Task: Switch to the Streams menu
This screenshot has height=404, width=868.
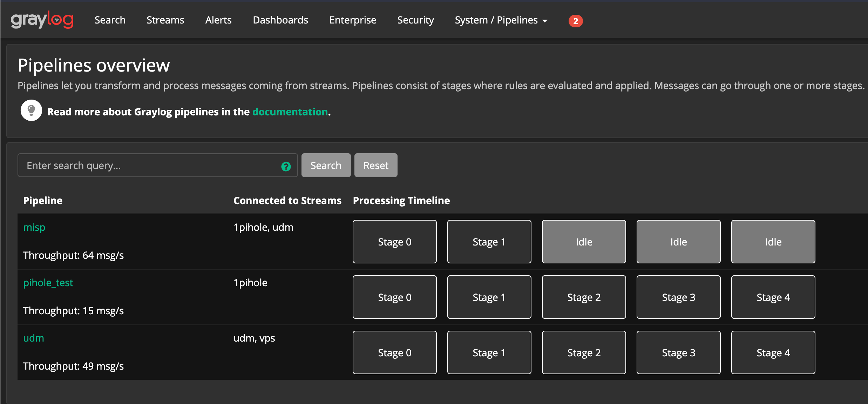Action: tap(165, 20)
